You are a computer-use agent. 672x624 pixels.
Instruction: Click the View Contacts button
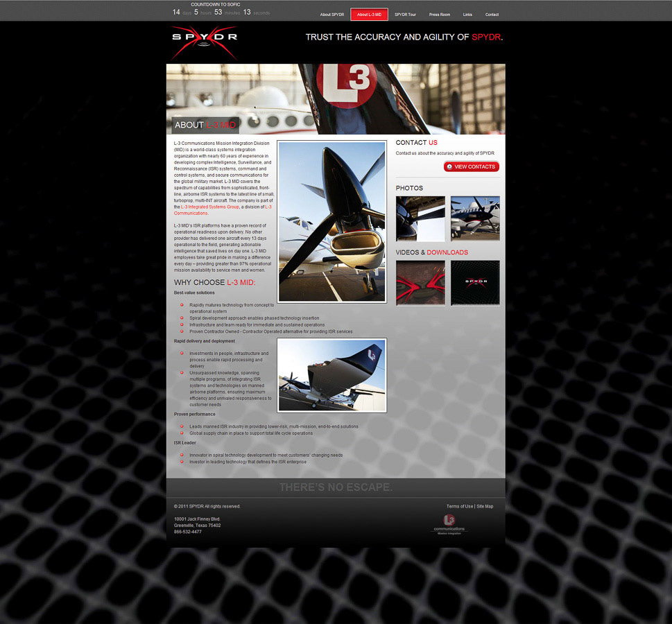471,166
